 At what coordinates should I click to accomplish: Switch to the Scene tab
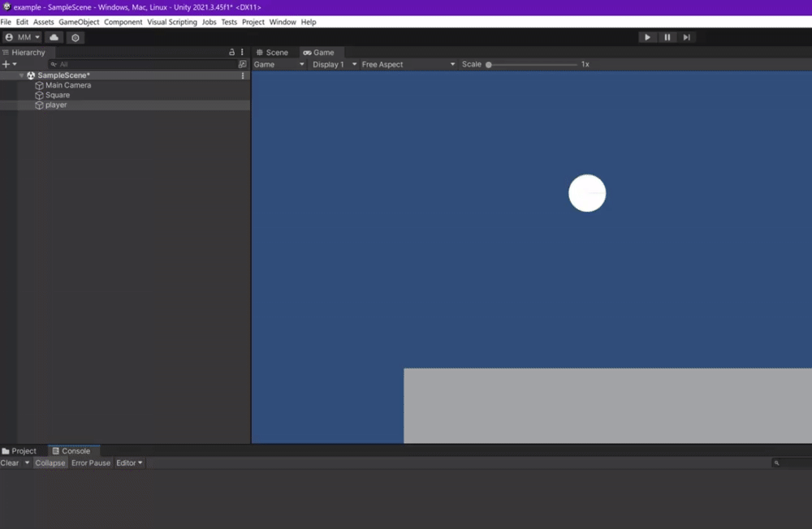[x=272, y=52]
